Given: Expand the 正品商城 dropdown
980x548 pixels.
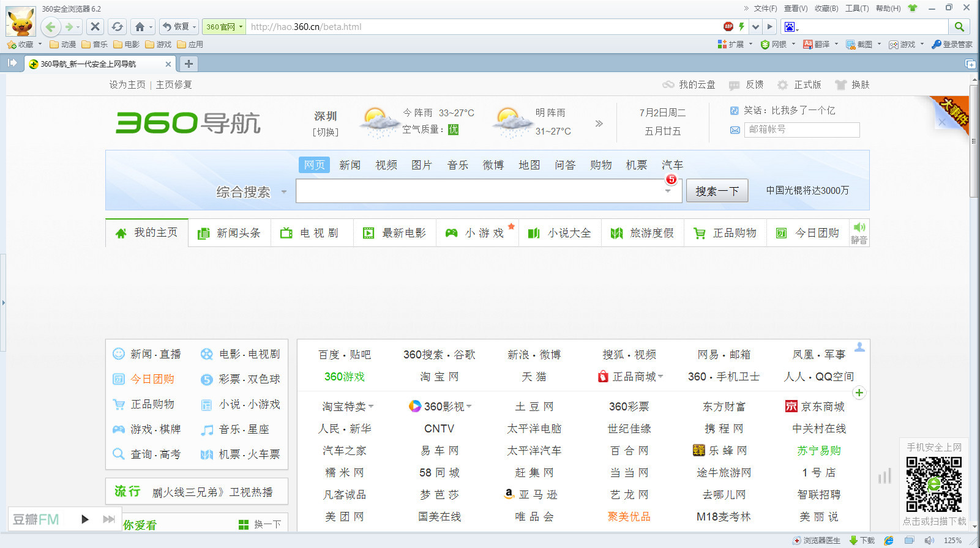Looking at the screenshot, I should pos(661,377).
